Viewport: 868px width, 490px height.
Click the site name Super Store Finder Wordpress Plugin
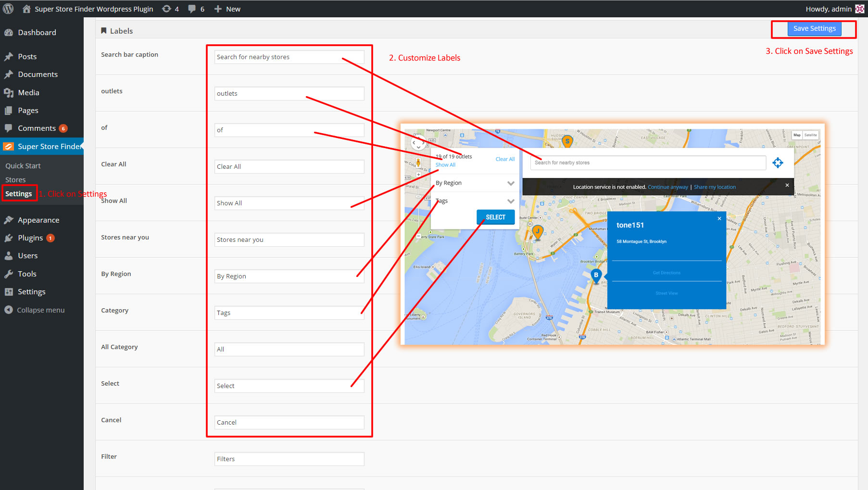(x=94, y=9)
